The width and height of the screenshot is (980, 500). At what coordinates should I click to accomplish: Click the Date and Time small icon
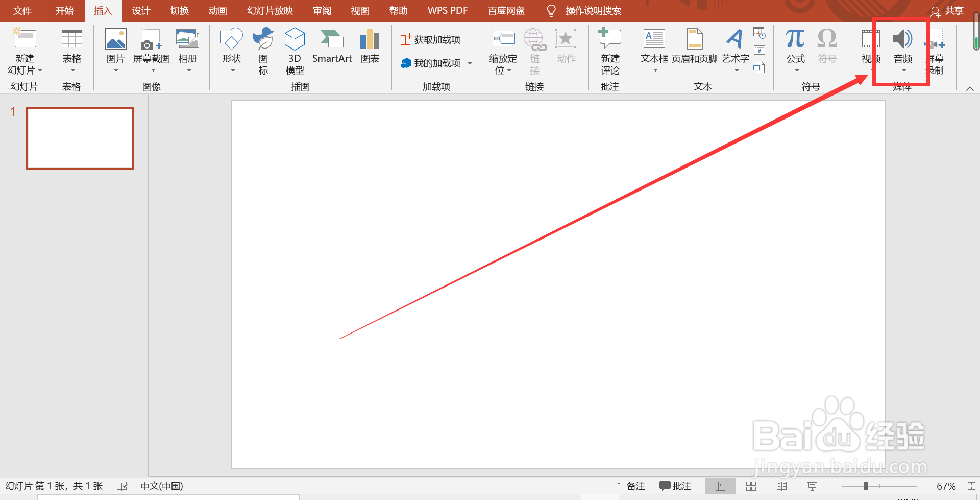tap(759, 33)
